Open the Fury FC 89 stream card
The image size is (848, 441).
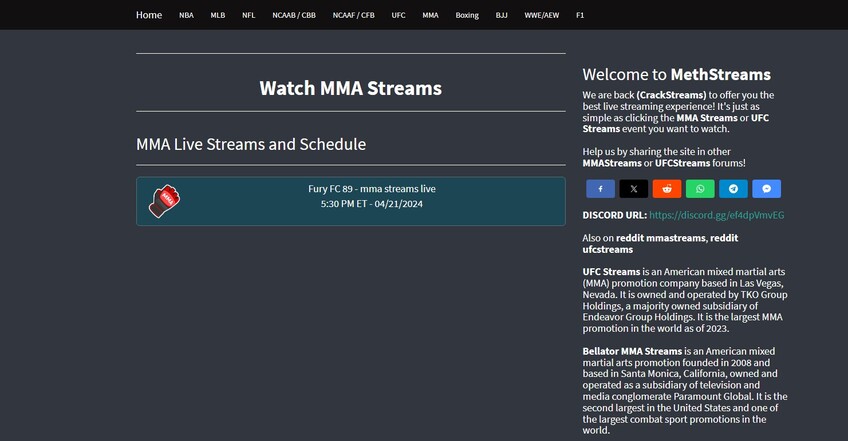click(x=350, y=201)
